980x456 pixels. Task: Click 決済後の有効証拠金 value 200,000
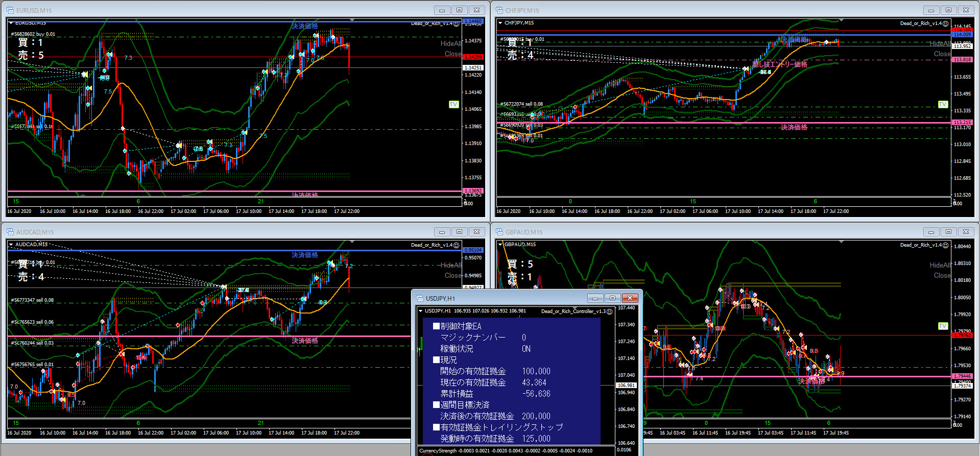536,416
